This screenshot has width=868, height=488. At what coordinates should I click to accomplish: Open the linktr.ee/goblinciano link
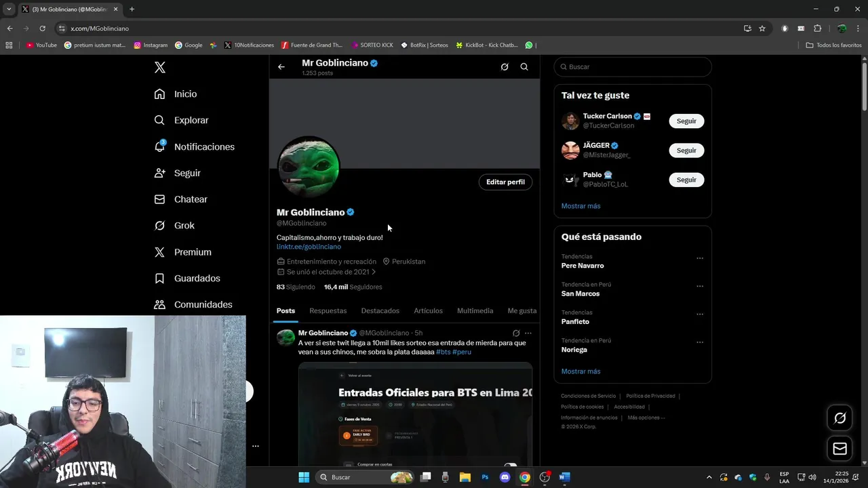(x=309, y=247)
